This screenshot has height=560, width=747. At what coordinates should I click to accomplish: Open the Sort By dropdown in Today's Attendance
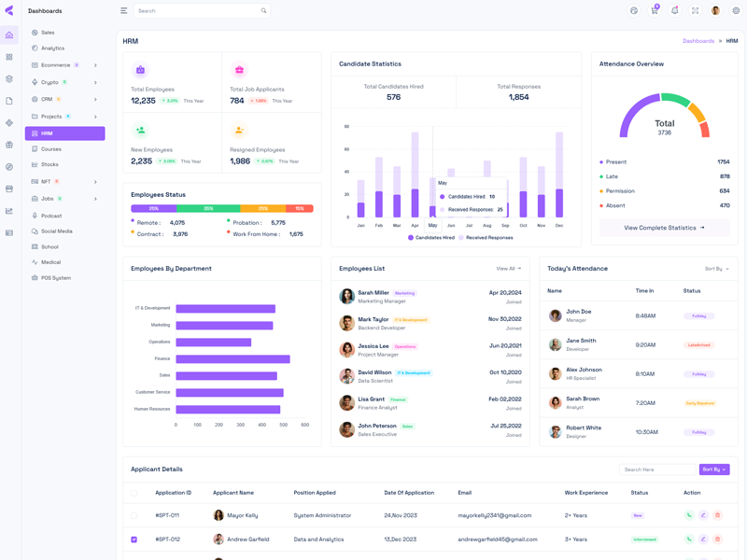[x=717, y=269]
